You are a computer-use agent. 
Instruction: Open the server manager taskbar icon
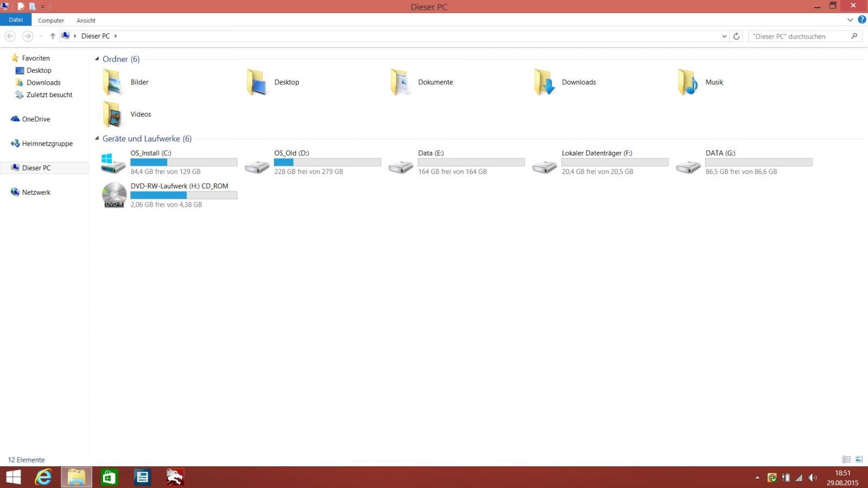point(142,477)
